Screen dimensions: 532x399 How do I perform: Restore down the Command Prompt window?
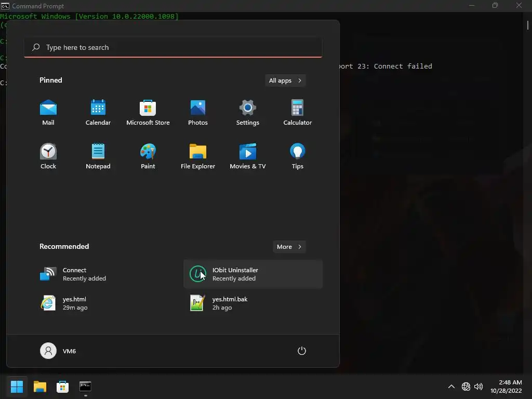[495, 5]
